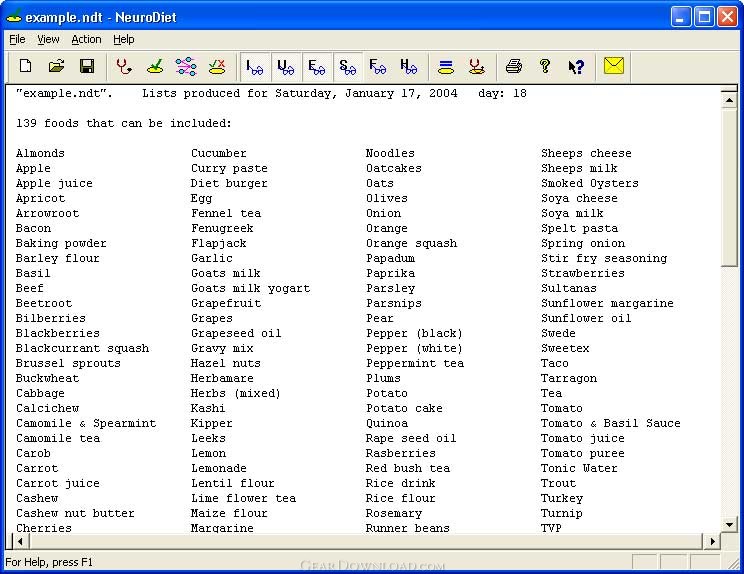
Task: Click the 'Rape seed oil' entry
Action: coord(411,438)
